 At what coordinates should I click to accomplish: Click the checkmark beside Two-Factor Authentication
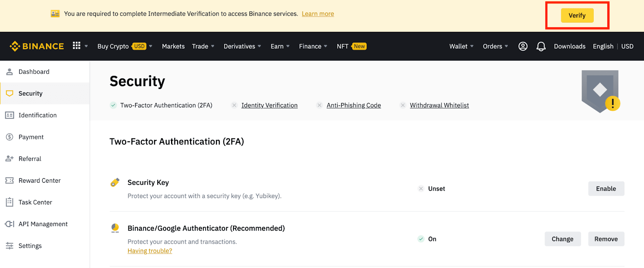pos(114,105)
